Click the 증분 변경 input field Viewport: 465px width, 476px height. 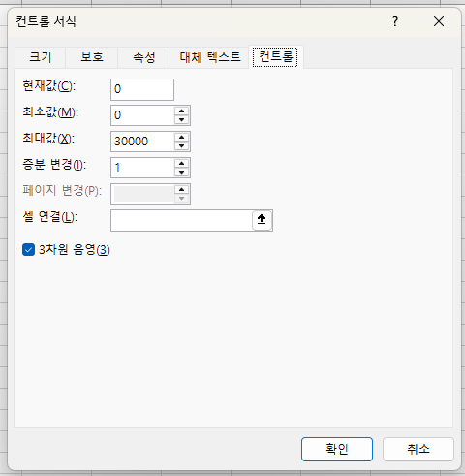click(x=142, y=168)
